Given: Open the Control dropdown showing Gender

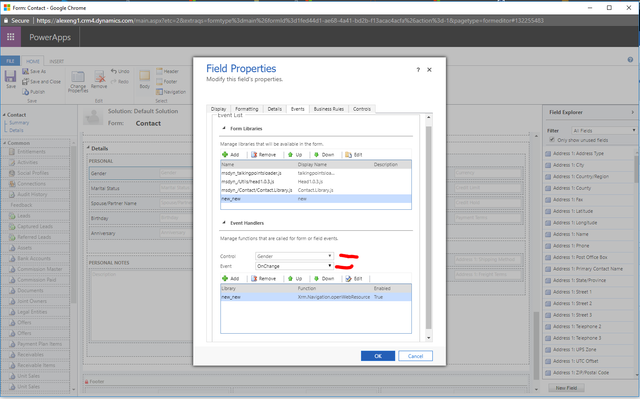Looking at the screenshot, I should click(294, 256).
